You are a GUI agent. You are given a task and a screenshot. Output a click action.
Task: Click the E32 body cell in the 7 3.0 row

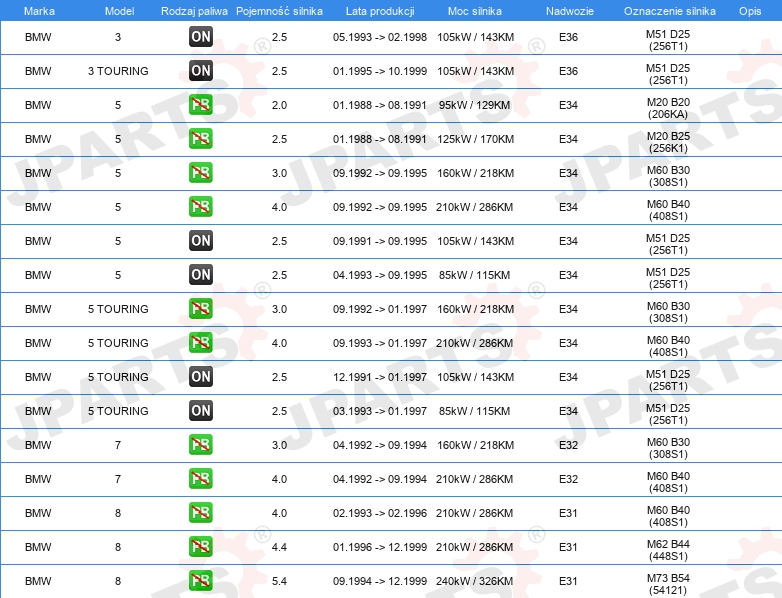pyautogui.click(x=568, y=445)
